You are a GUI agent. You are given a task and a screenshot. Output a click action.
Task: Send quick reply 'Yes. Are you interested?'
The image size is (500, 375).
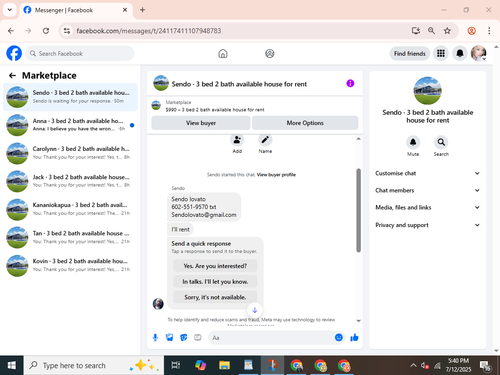point(215,266)
